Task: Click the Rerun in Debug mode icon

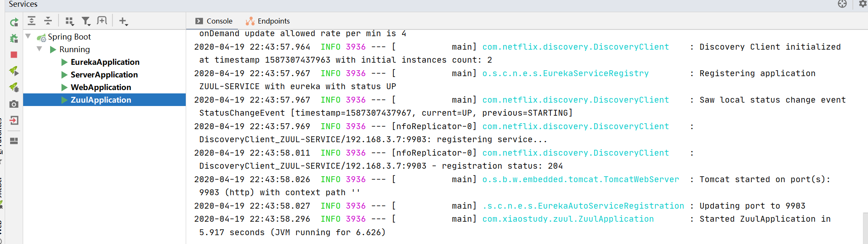Action: click(14, 38)
